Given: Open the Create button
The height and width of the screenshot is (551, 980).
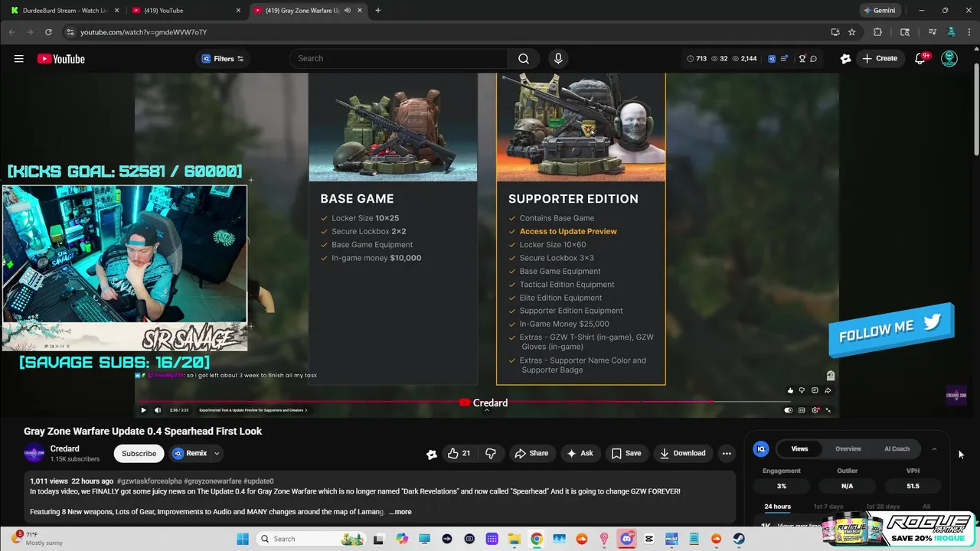Looking at the screenshot, I should click(x=879, y=59).
